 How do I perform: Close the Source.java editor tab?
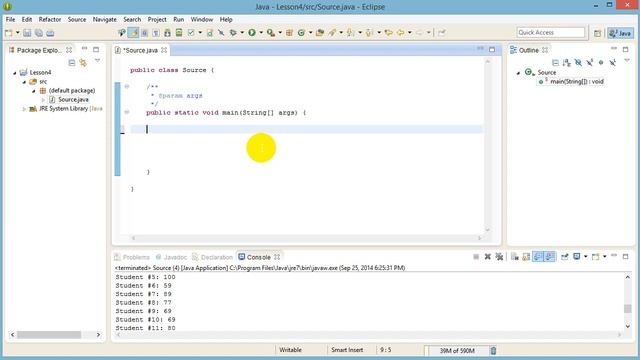[164, 50]
